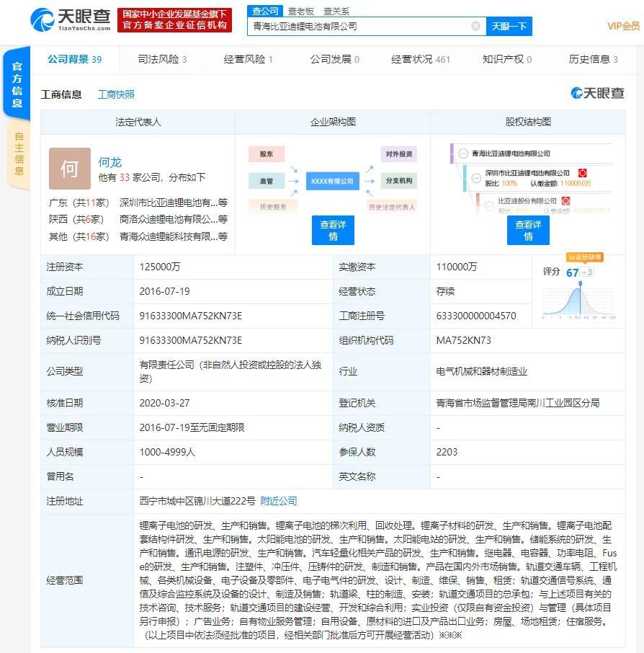Select 青海省市场监督管理局南川工业园区分局 registration authority

click(x=518, y=403)
